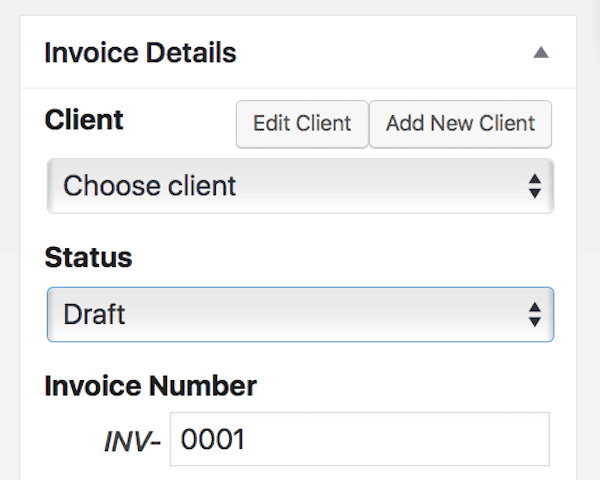Collapse the Invoice Details panel with triangle icon
This screenshot has width=600, height=480.
click(x=541, y=52)
